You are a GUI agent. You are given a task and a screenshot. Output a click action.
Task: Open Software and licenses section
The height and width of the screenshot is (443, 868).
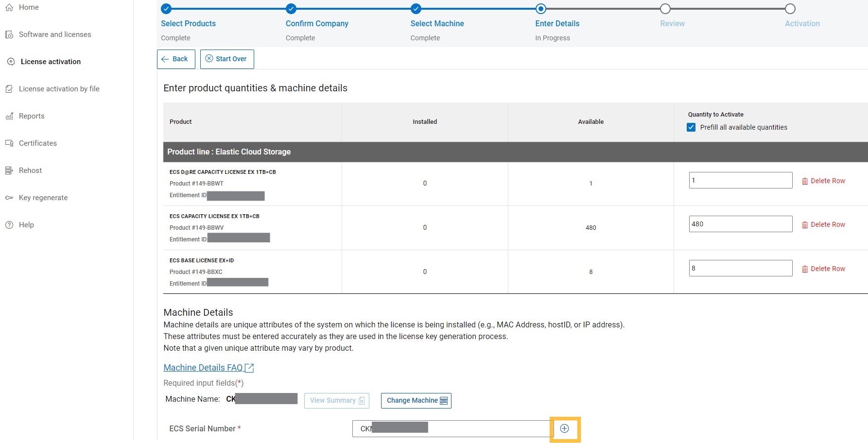click(x=10, y=34)
